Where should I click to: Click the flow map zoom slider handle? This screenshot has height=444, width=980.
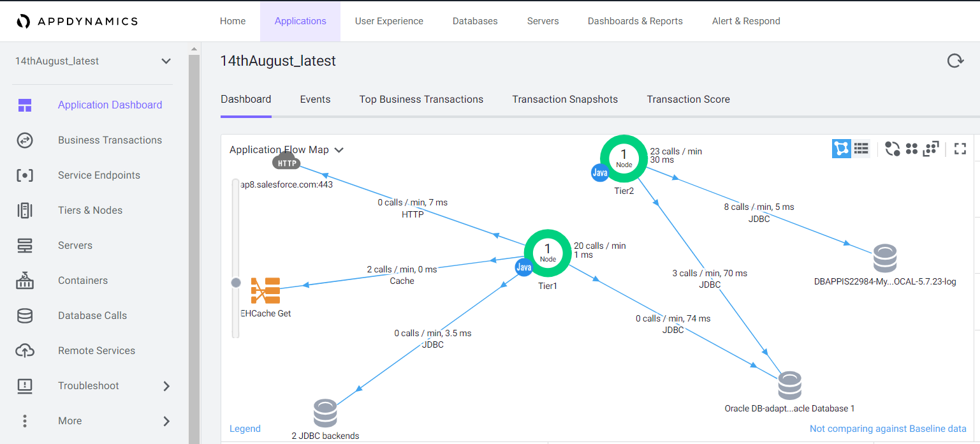point(236,282)
